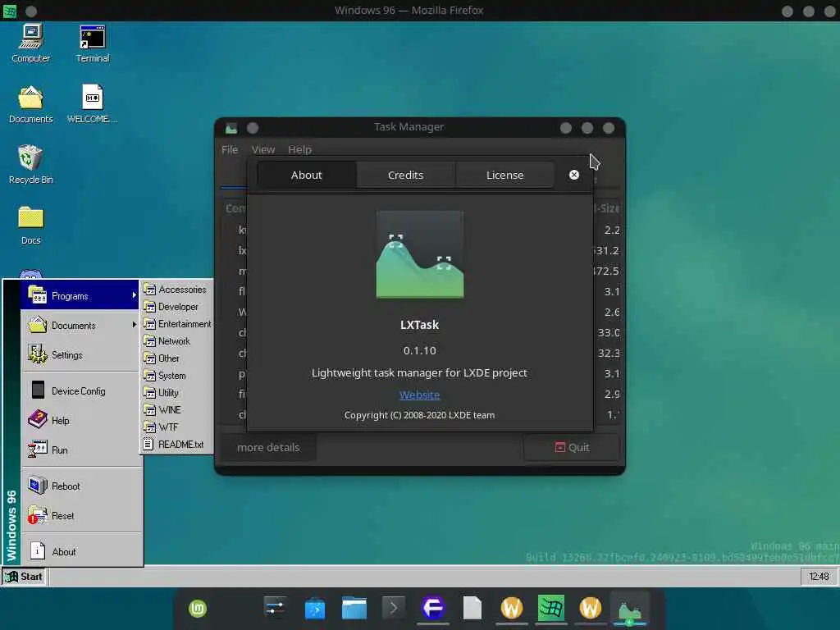The height and width of the screenshot is (630, 840).
Task: Click the LXTask logo in About dialog
Action: 420,254
